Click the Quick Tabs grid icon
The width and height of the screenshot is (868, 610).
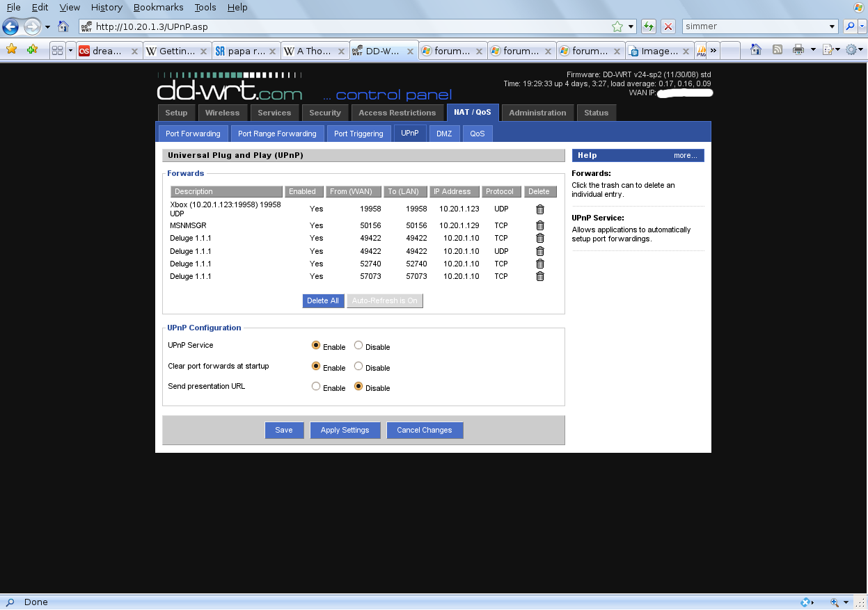[57, 51]
